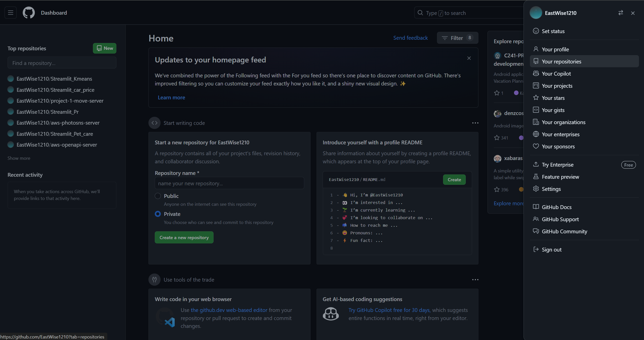Focus the Type / to search box
Screen dimensions: 644x340
coord(469,13)
